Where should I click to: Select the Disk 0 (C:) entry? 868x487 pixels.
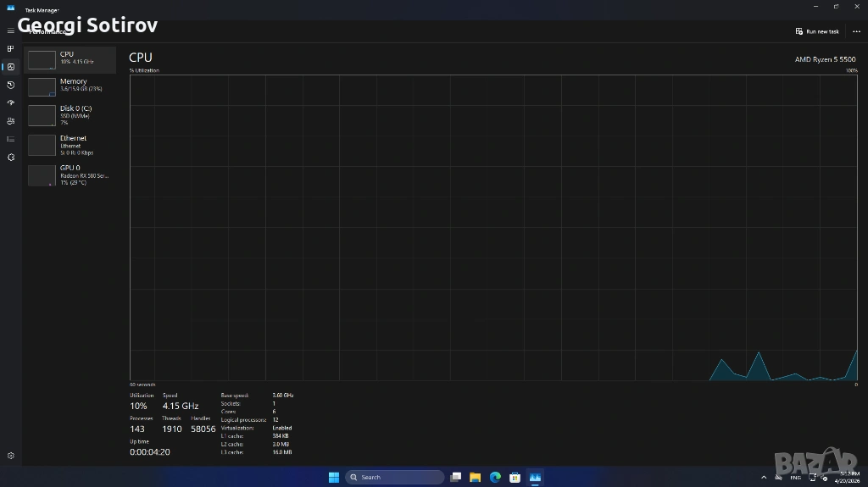click(70, 115)
